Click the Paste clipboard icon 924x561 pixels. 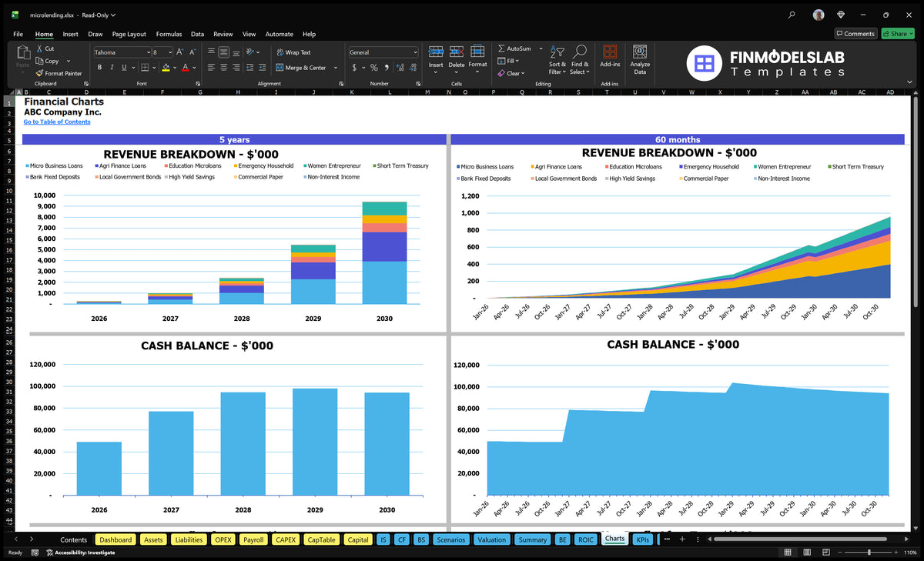click(22, 52)
